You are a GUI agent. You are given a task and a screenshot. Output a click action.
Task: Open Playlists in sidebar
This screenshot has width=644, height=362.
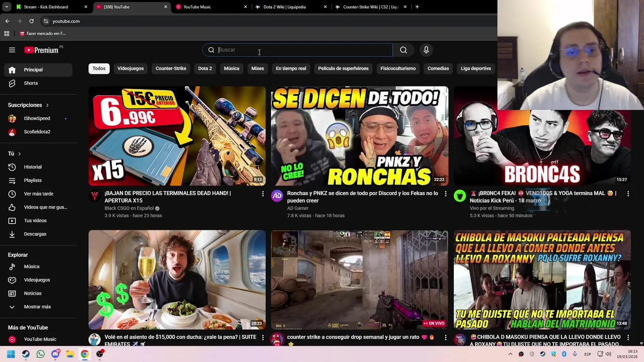coord(38,180)
